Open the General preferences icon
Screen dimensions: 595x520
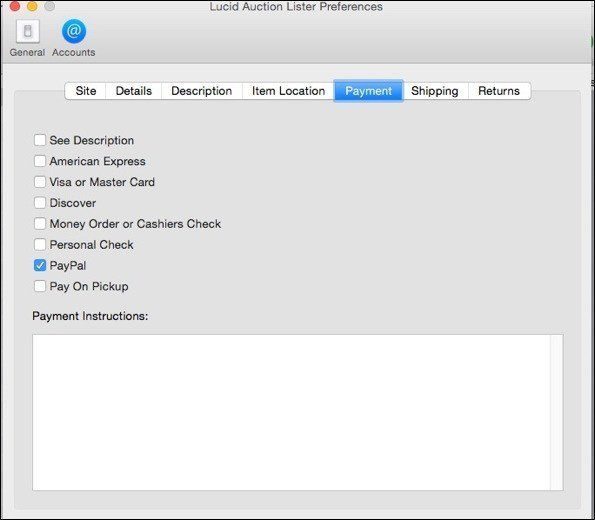(x=27, y=32)
